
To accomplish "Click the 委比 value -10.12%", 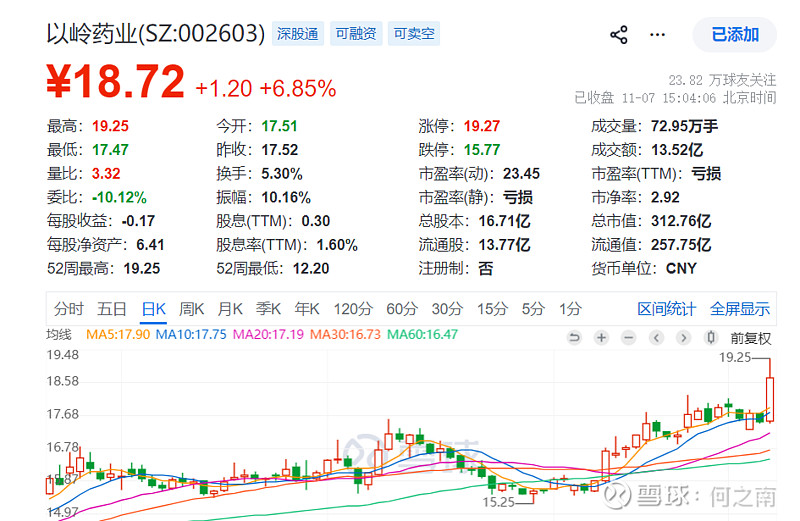I will coord(119,197).
